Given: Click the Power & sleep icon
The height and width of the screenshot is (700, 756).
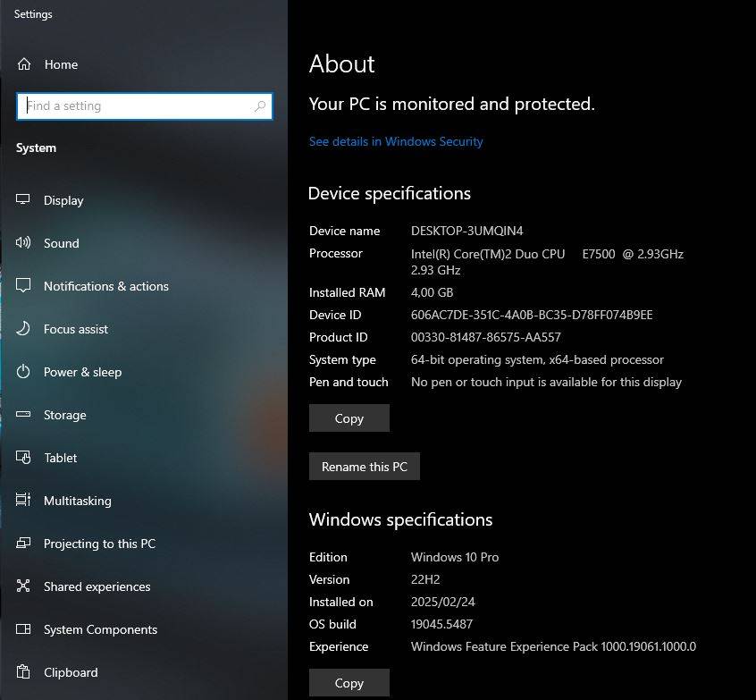Looking at the screenshot, I should click(x=21, y=372).
